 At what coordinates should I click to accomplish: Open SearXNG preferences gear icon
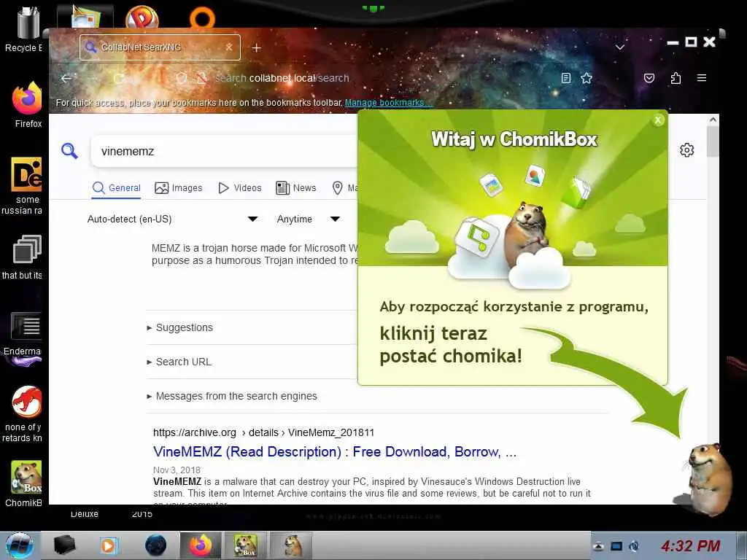(x=686, y=150)
